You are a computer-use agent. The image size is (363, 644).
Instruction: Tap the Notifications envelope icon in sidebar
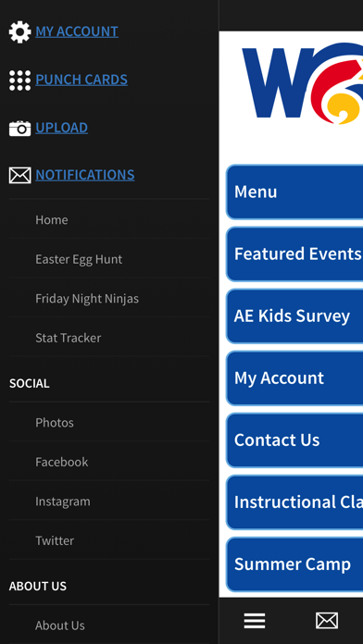pos(19,176)
